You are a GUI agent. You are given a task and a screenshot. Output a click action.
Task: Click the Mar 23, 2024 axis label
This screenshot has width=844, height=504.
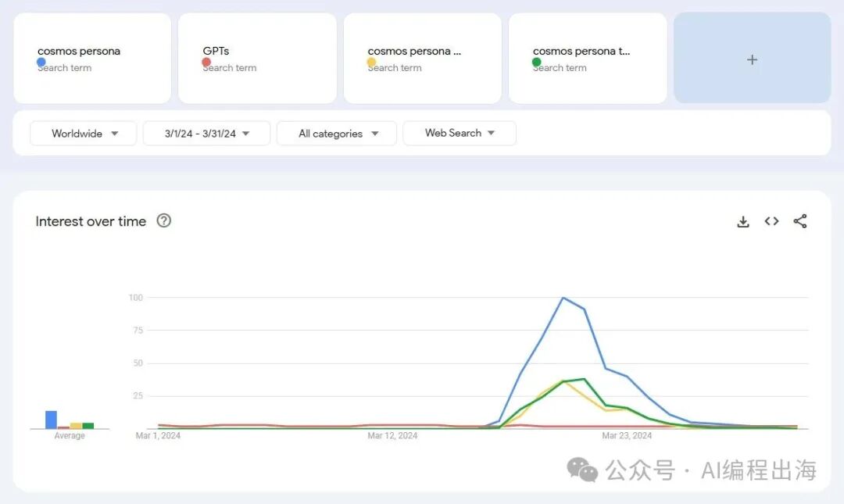[x=627, y=435]
